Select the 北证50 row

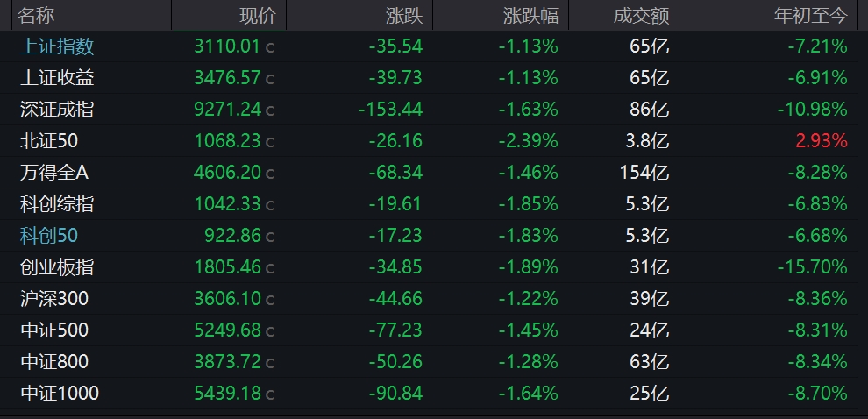pos(434,141)
